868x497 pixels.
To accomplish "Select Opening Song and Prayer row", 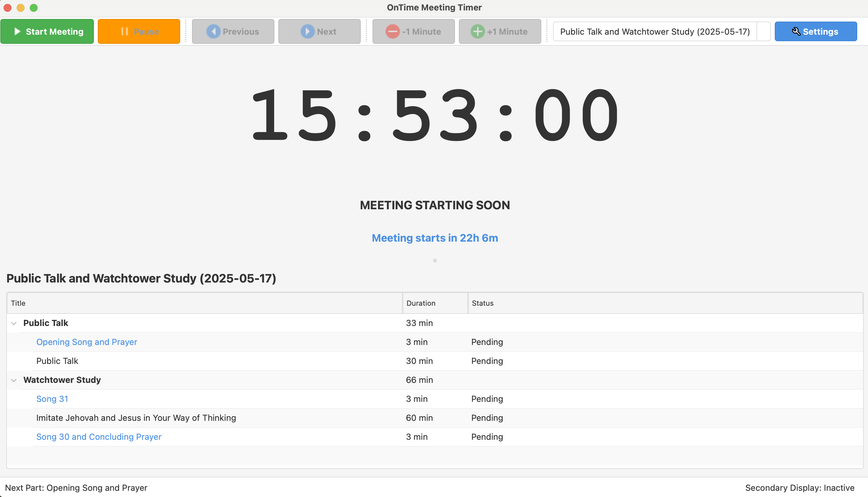I will pos(435,342).
